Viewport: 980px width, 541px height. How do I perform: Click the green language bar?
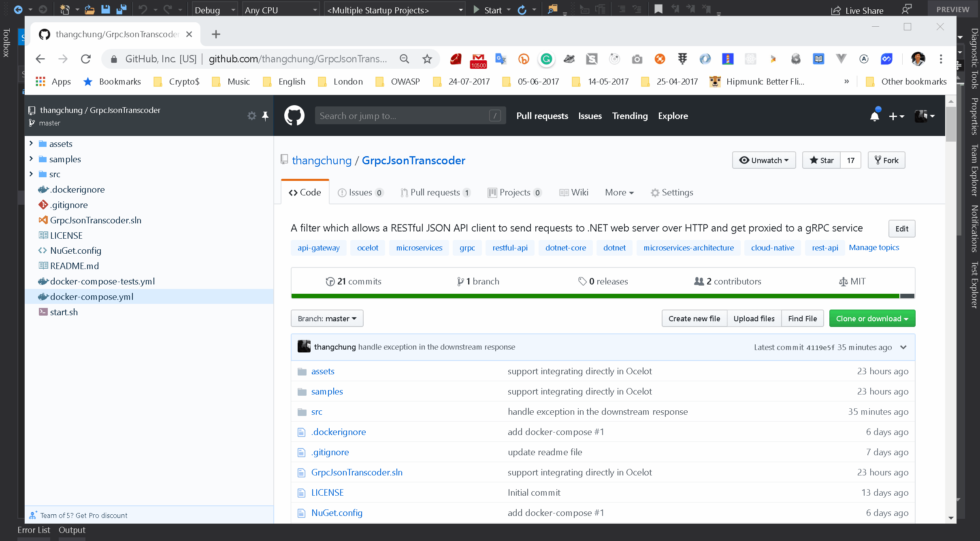[594, 296]
